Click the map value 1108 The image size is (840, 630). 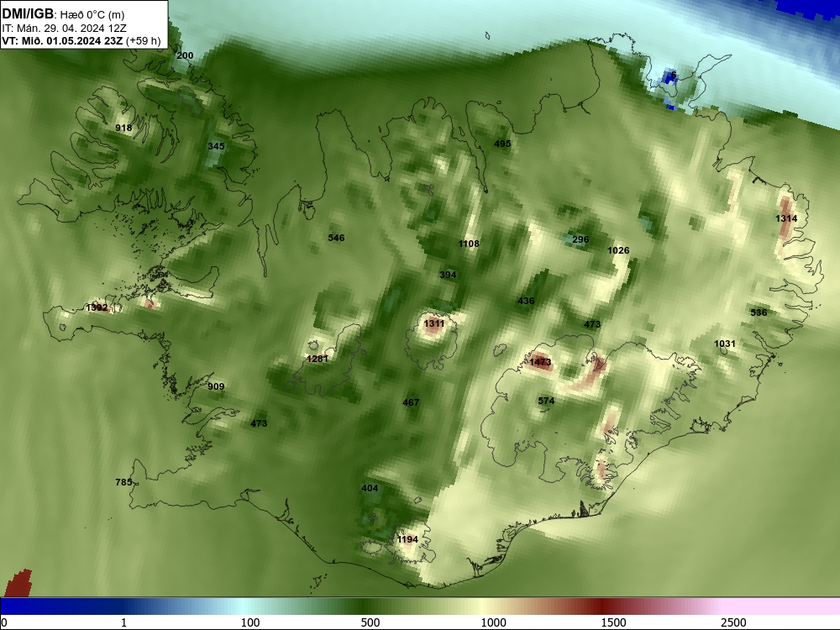[x=469, y=244]
